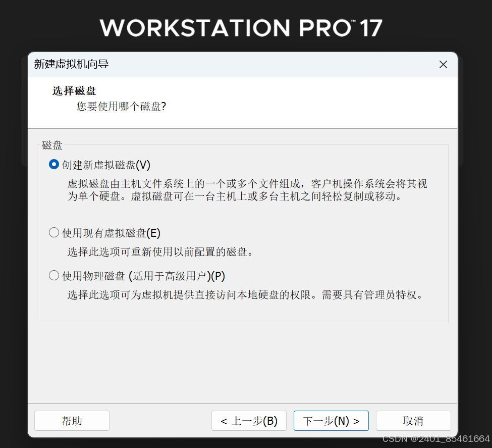Click the 使用现有虚拟磁盘(E) label text
The width and height of the screenshot is (492, 448).
tap(111, 233)
